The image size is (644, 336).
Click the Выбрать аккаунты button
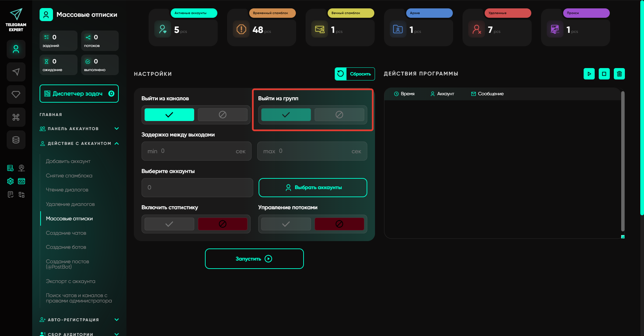(x=313, y=187)
